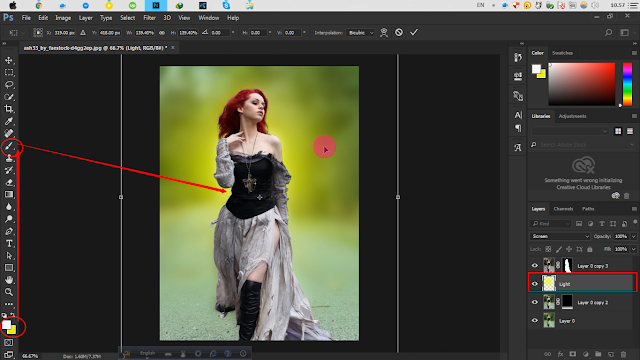Select the Crop tool

tap(9, 109)
